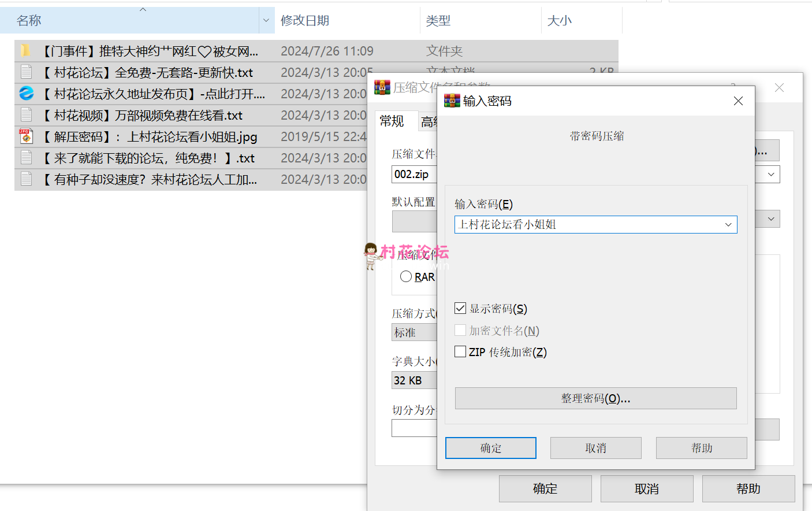Expand the password input dropdown arrow

pos(728,225)
